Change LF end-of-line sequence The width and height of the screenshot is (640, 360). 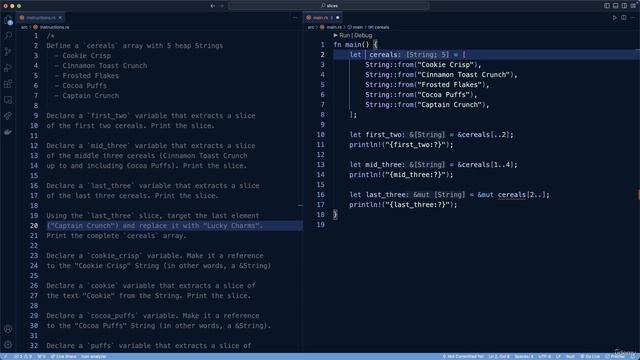[x=558, y=356]
